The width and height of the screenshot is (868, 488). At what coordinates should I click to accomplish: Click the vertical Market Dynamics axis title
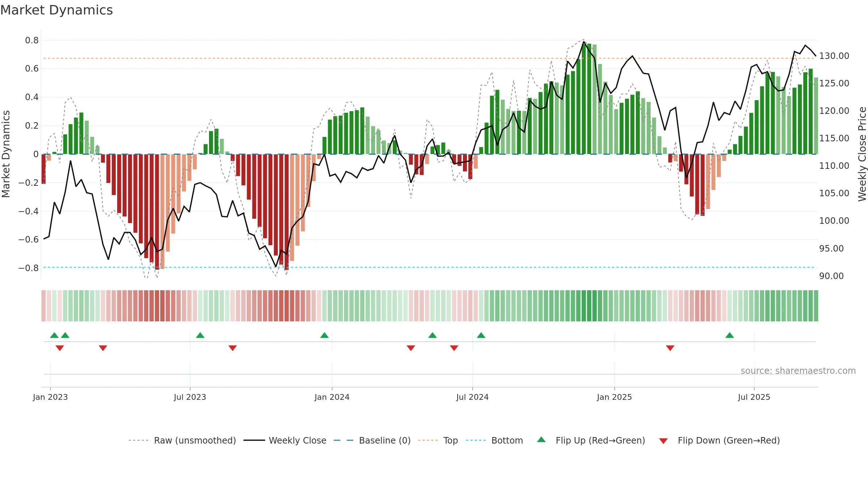6,154
